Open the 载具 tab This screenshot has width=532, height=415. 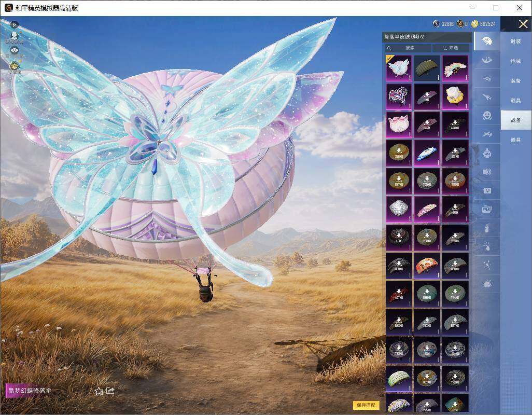516,101
